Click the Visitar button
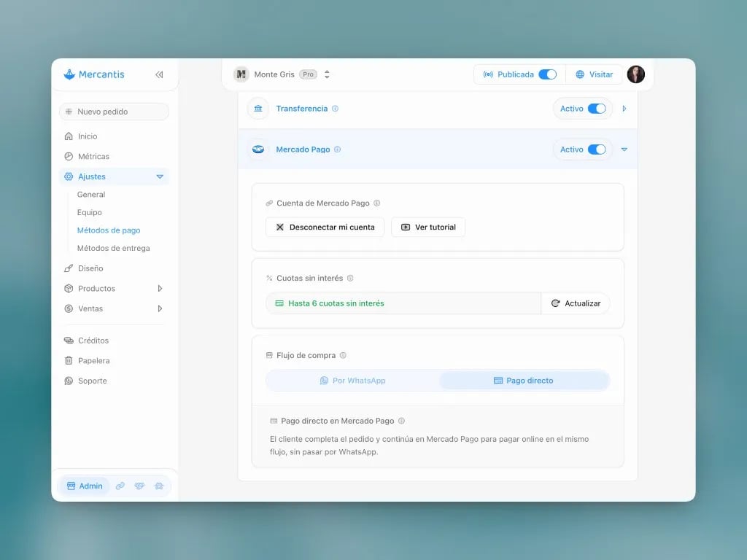The height and width of the screenshot is (560, 747). coord(594,74)
